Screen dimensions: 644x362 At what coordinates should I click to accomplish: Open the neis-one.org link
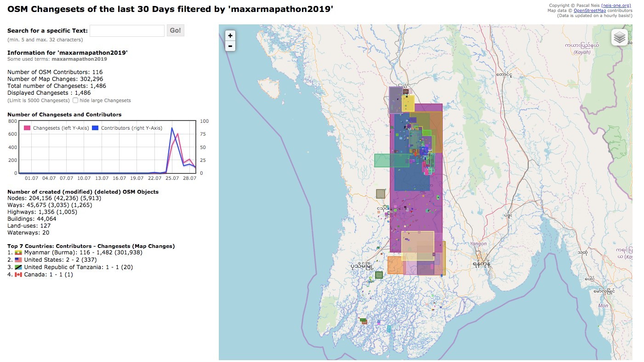(616, 6)
